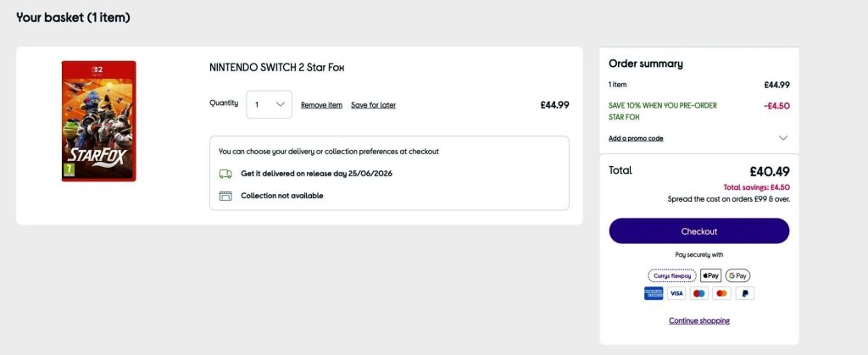Click the Mastercard icon
Screen dimensions: 868x355
722,294
